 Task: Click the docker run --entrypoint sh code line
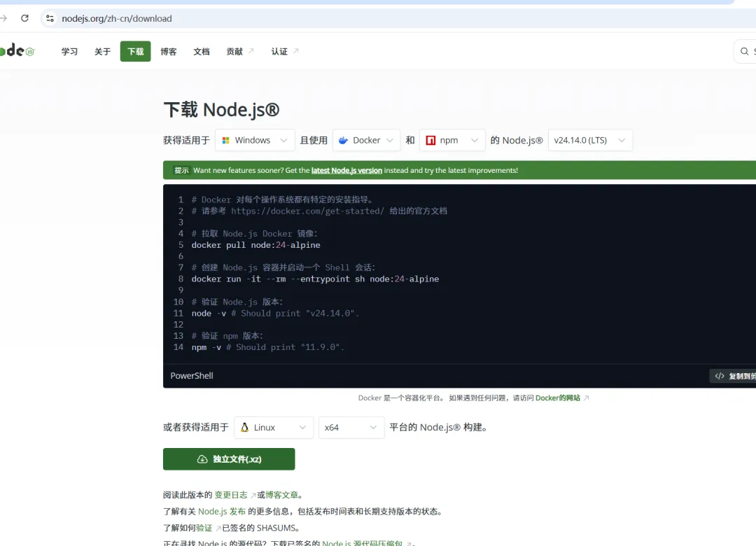[315, 279]
